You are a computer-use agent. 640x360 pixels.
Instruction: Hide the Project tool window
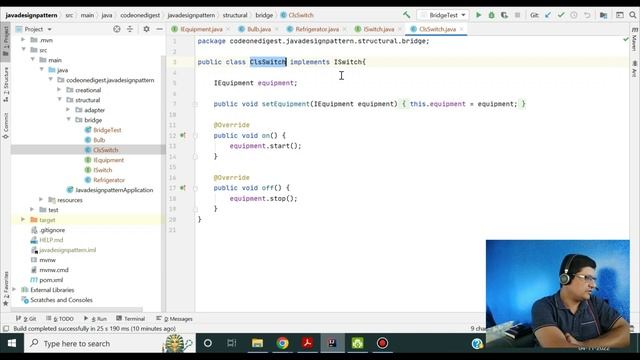click(x=159, y=29)
